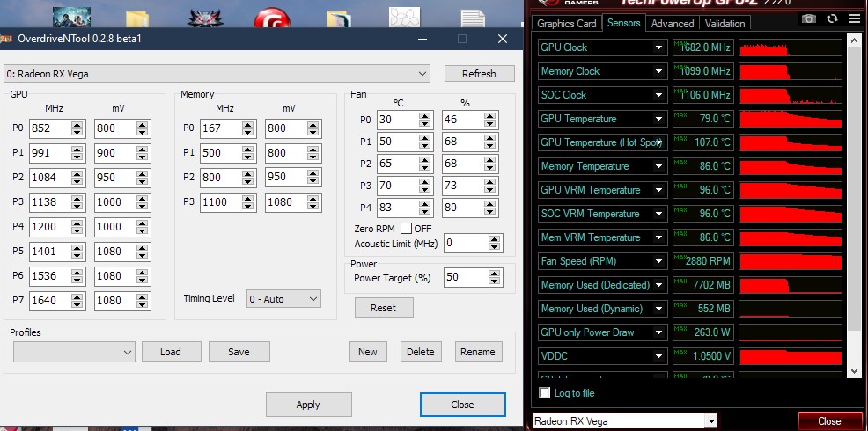The height and width of the screenshot is (431, 868).
Task: Open the Witcher wolf desktop icon
Action: 205,18
